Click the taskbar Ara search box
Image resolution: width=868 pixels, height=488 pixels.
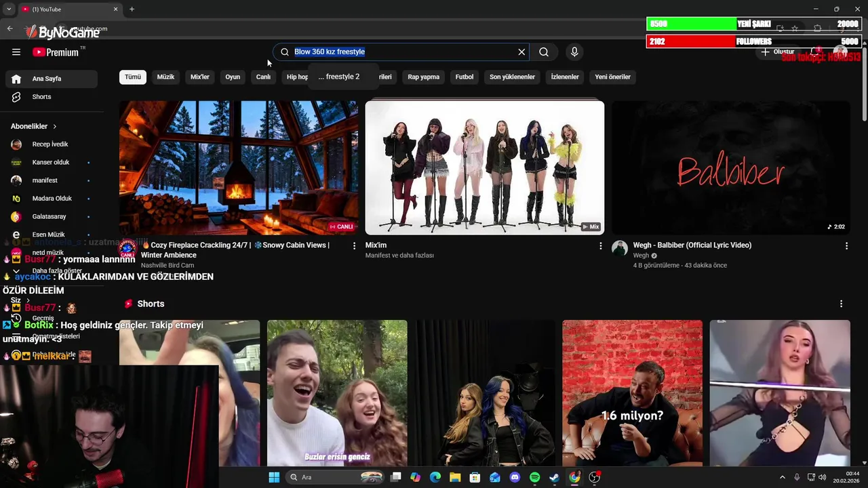(x=335, y=477)
